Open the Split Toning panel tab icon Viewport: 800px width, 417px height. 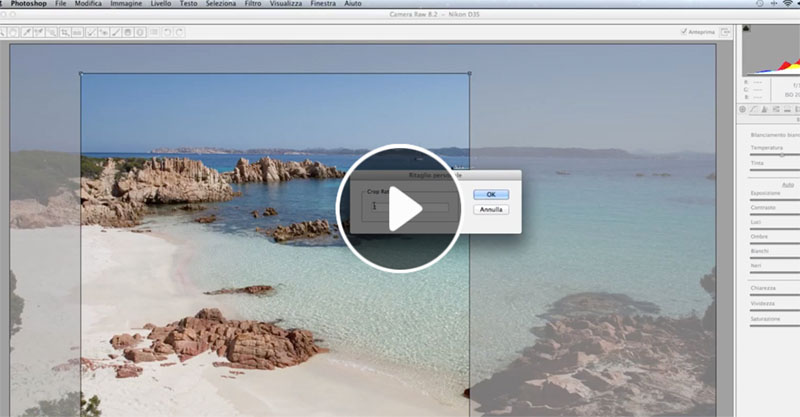[x=787, y=109]
